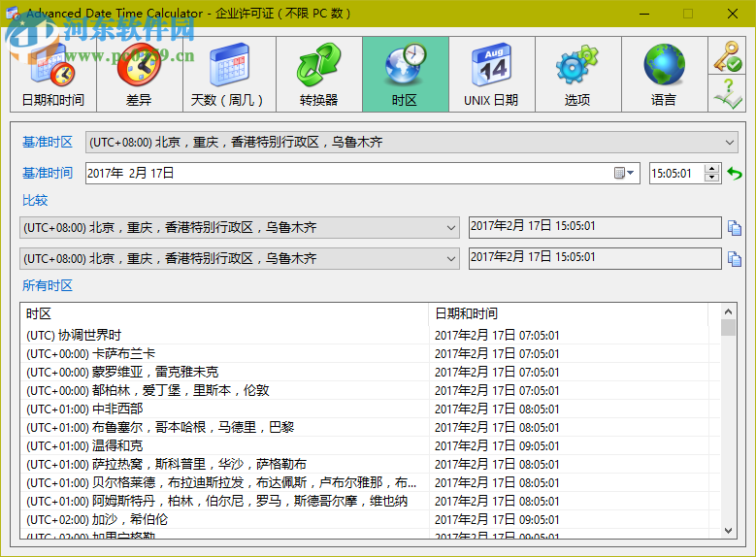The width and height of the screenshot is (756, 557).
Task: Open the 选项 options gears
Action: 578,75
